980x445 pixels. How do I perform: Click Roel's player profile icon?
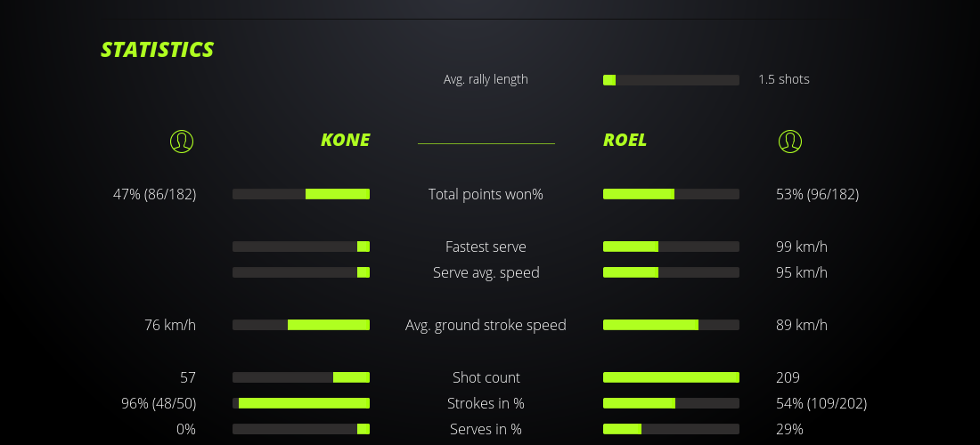click(x=789, y=141)
